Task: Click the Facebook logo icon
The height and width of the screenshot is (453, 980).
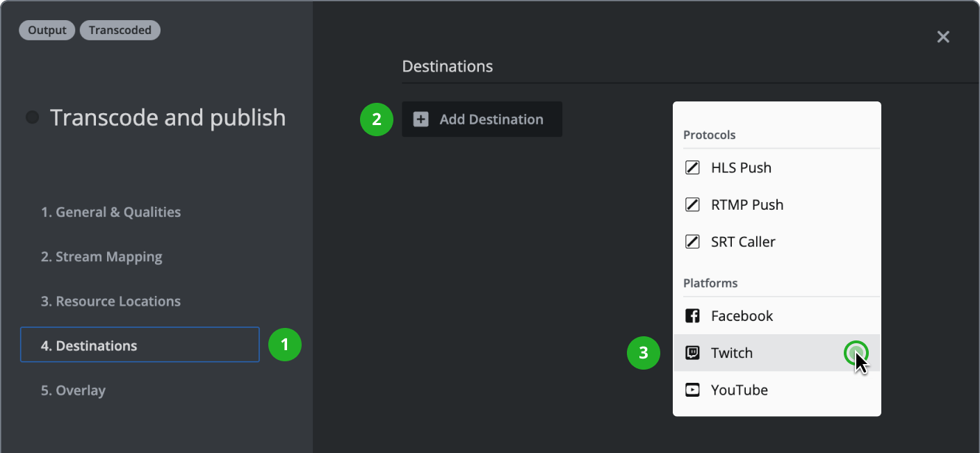Action: tap(692, 316)
